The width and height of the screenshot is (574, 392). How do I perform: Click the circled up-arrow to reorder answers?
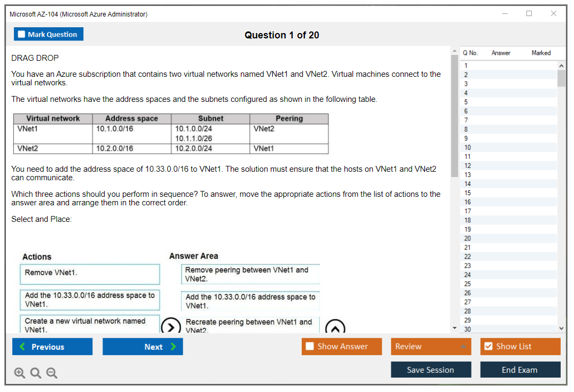point(336,325)
